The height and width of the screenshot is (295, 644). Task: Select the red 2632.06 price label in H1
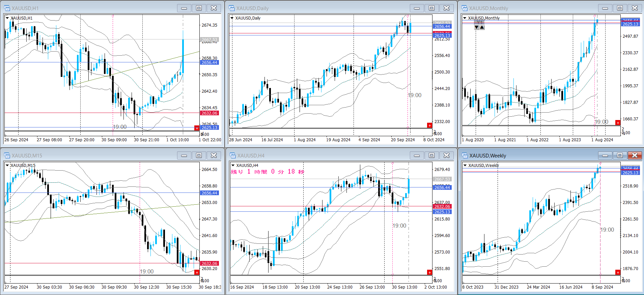[x=209, y=113]
